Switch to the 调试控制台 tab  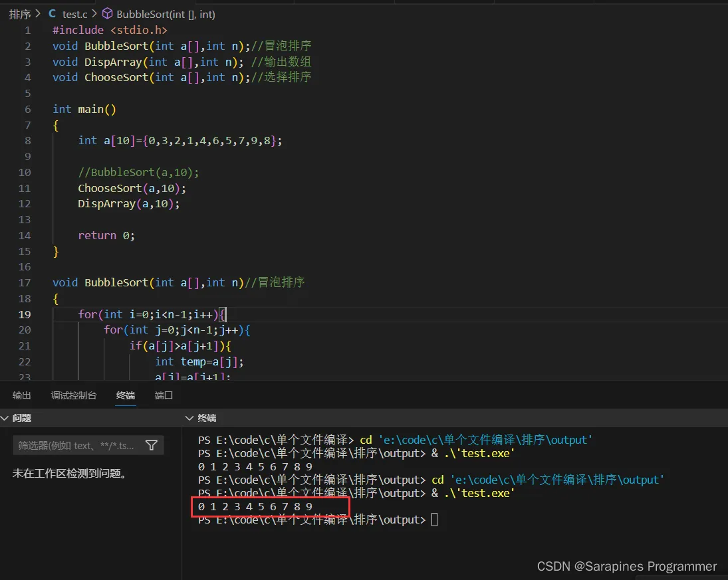(x=73, y=395)
